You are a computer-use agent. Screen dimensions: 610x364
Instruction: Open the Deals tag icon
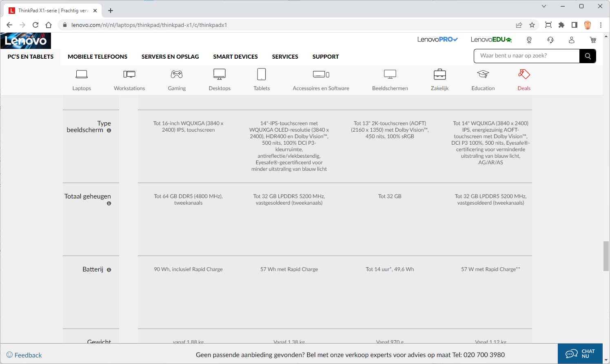click(x=524, y=74)
